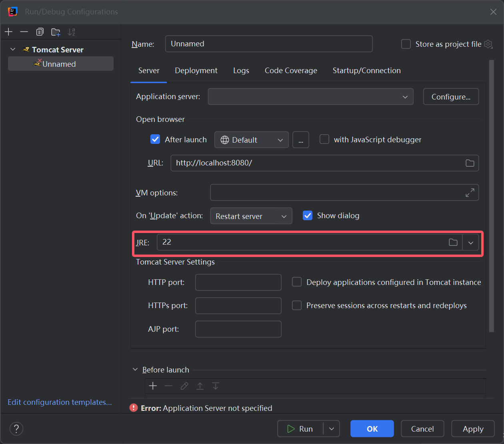Viewport: 504px width, 444px height.
Task: Browse for URL using folder icon
Action: tap(470, 163)
